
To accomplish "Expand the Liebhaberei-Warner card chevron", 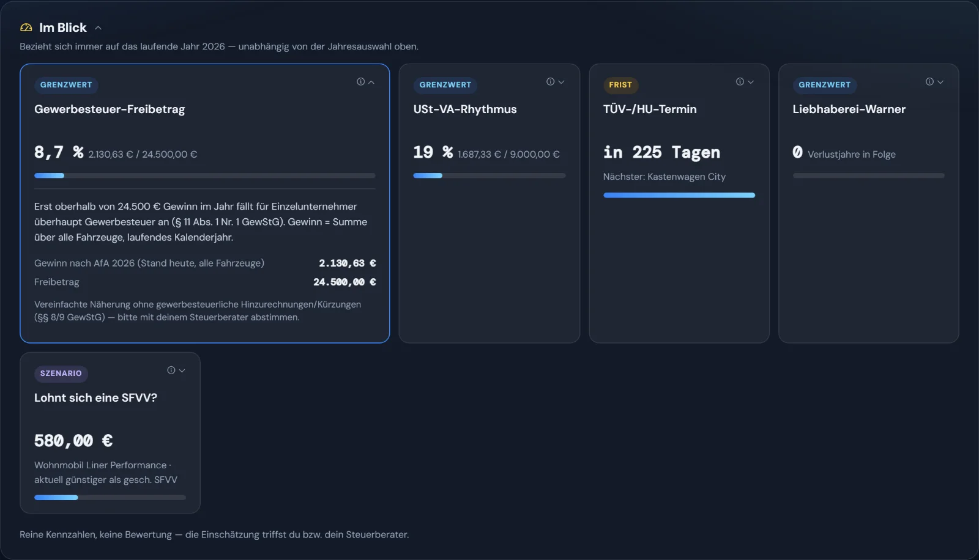I will pyautogui.click(x=940, y=82).
